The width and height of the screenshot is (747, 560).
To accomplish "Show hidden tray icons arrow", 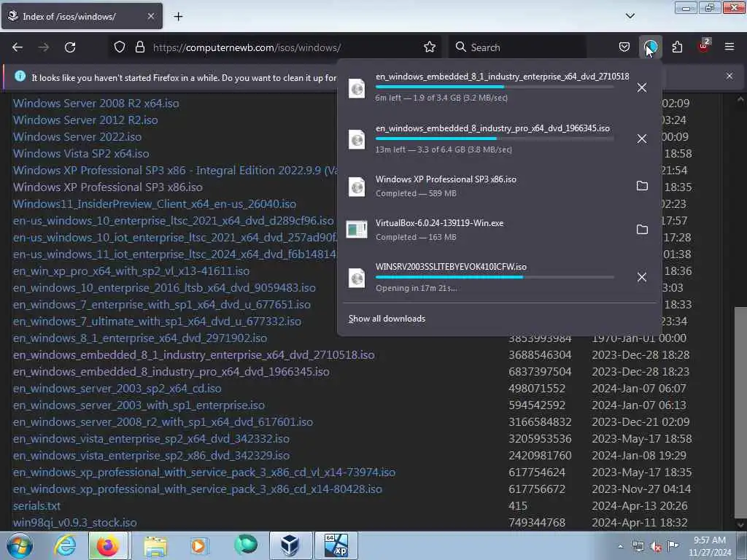I will click(x=620, y=546).
